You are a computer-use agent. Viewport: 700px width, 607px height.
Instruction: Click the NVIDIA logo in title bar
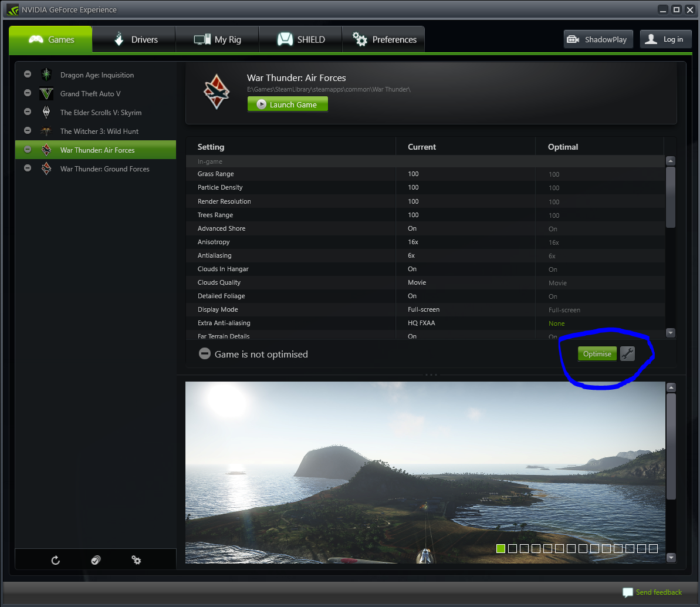12,9
